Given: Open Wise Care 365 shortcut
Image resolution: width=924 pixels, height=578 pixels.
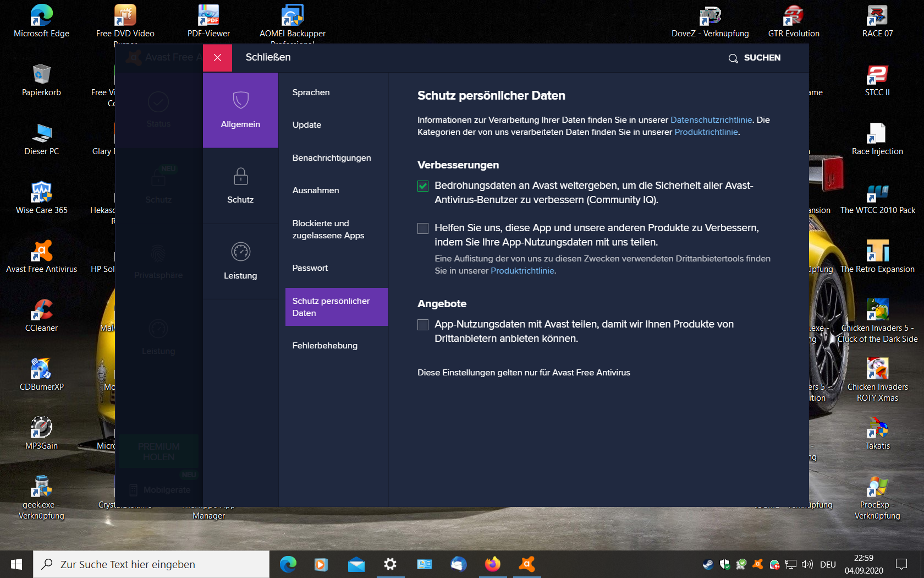Looking at the screenshot, I should click(42, 198).
